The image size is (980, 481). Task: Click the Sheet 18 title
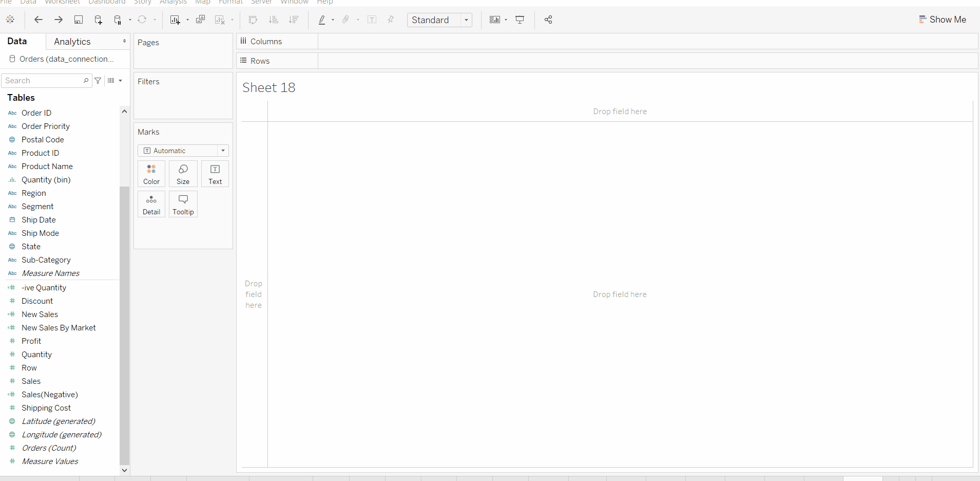click(269, 87)
